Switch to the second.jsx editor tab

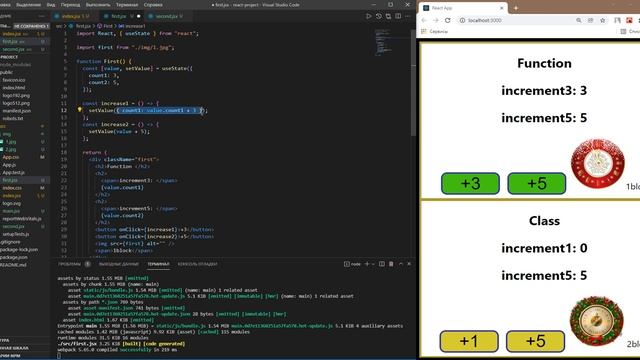pos(167,16)
